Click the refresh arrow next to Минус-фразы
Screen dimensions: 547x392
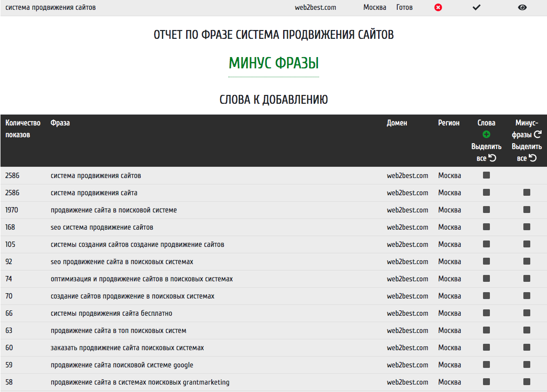[538, 134]
